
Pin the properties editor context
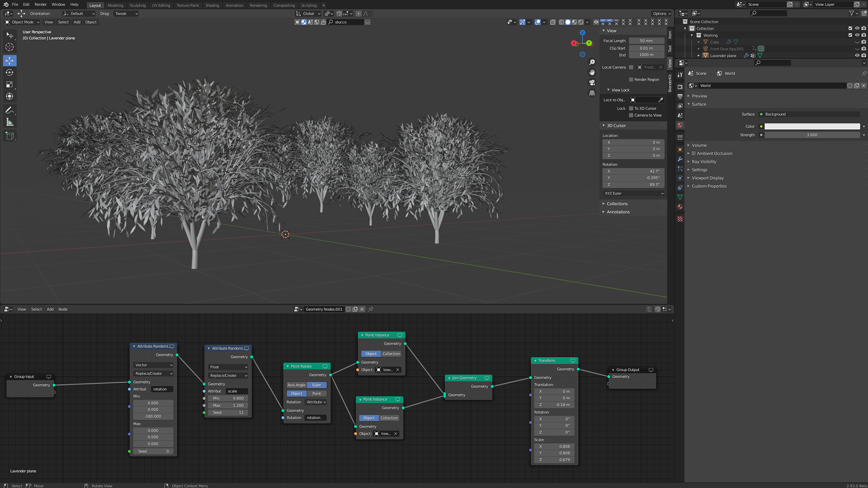[x=863, y=73]
